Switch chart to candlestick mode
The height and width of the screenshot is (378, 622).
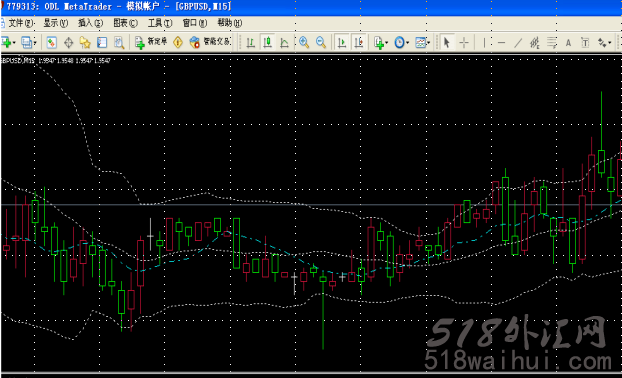pyautogui.click(x=268, y=42)
